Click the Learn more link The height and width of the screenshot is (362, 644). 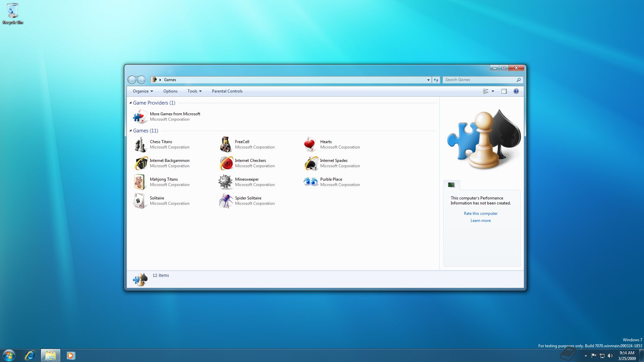(480, 221)
